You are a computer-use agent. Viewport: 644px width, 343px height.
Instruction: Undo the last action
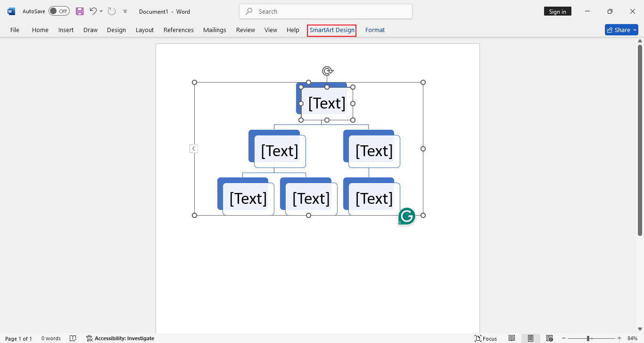pyautogui.click(x=92, y=11)
